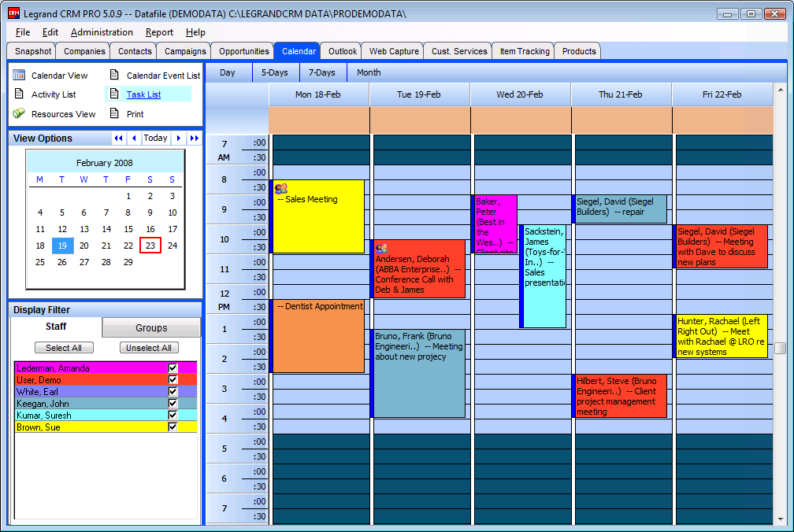Switch to the Snapshot tab
Screen dimensions: 794x532
click(33, 51)
